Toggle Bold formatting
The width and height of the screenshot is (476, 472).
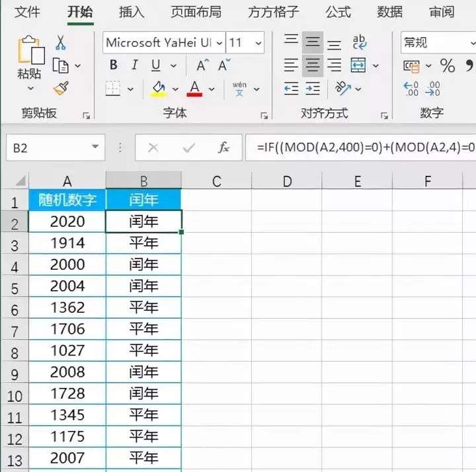click(x=114, y=65)
